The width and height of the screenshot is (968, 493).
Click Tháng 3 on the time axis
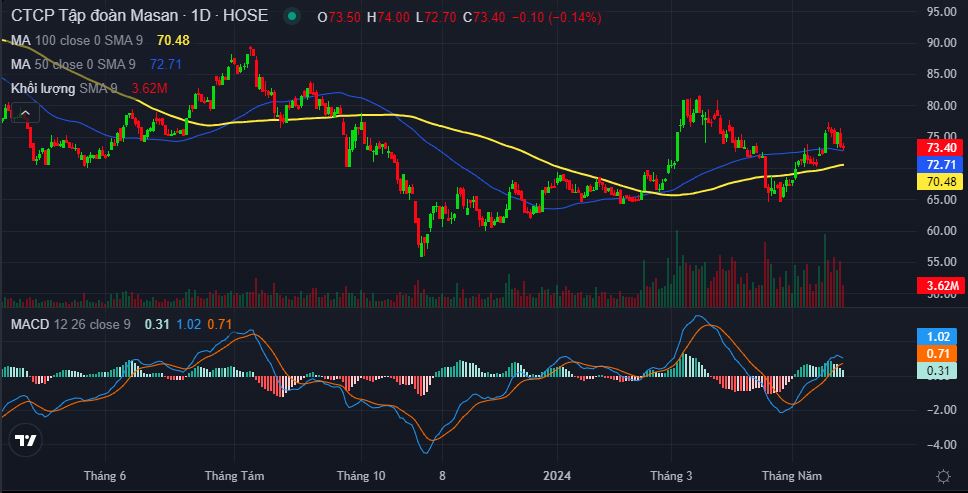coord(671,477)
